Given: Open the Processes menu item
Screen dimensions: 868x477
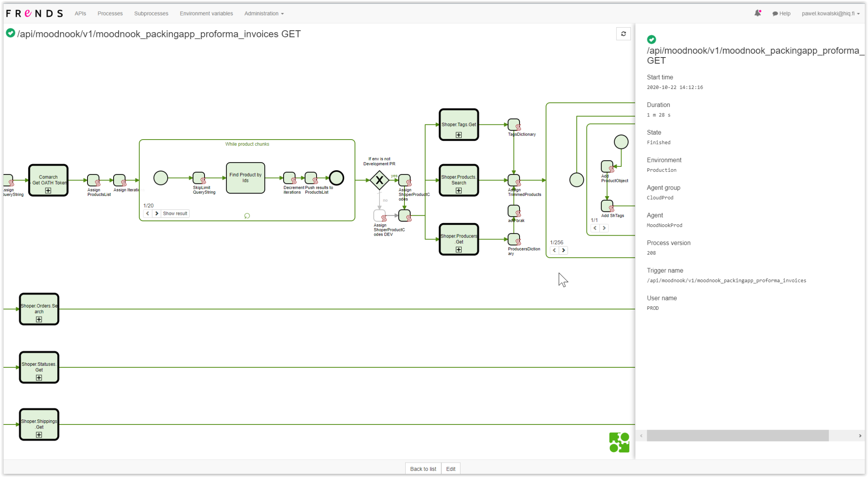Looking at the screenshot, I should (110, 13).
